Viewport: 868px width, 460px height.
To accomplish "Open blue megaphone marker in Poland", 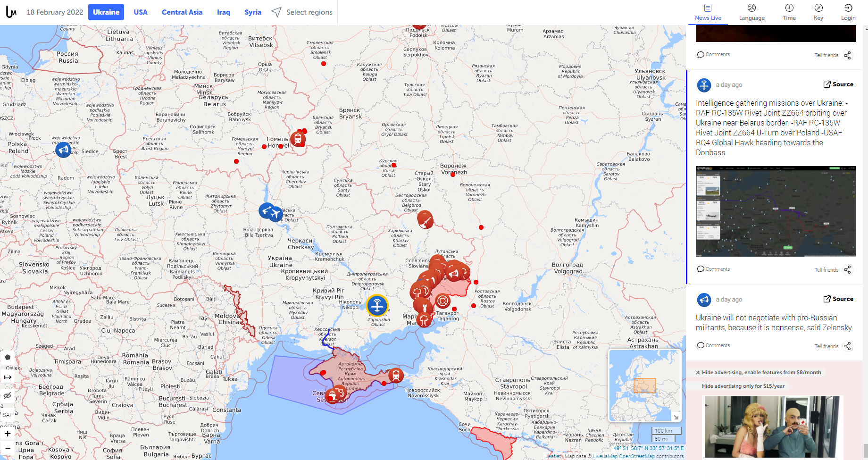I will click(63, 150).
